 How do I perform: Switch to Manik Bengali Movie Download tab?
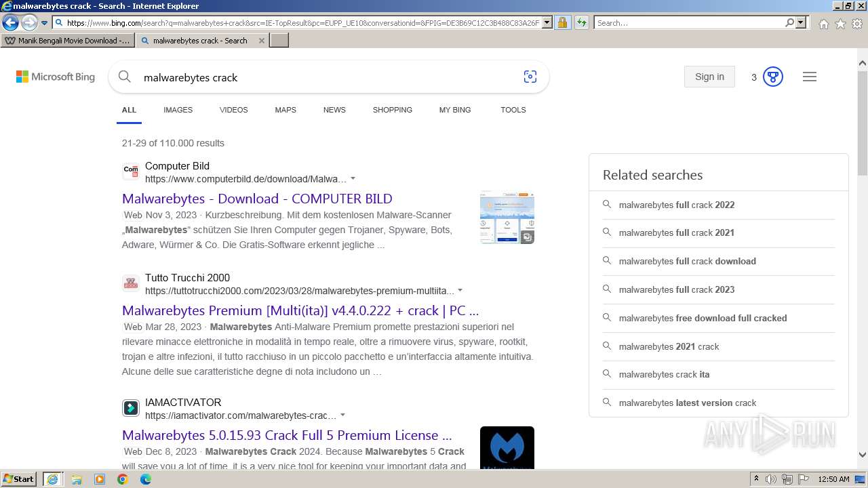68,41
